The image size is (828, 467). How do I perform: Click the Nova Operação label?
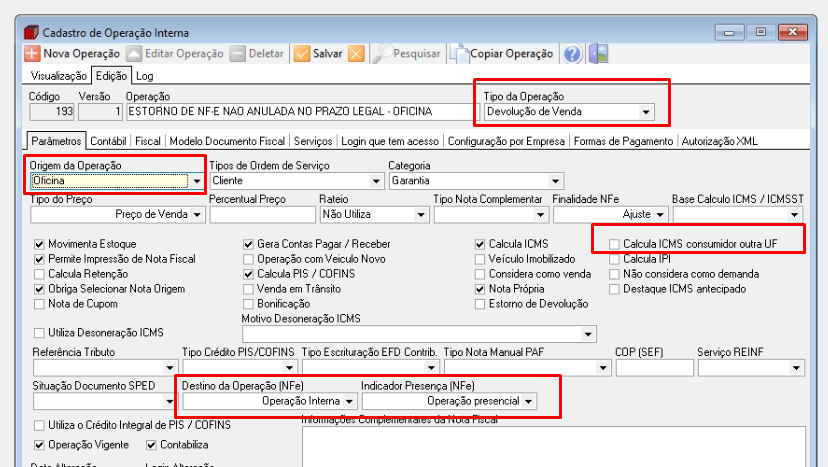point(81,54)
